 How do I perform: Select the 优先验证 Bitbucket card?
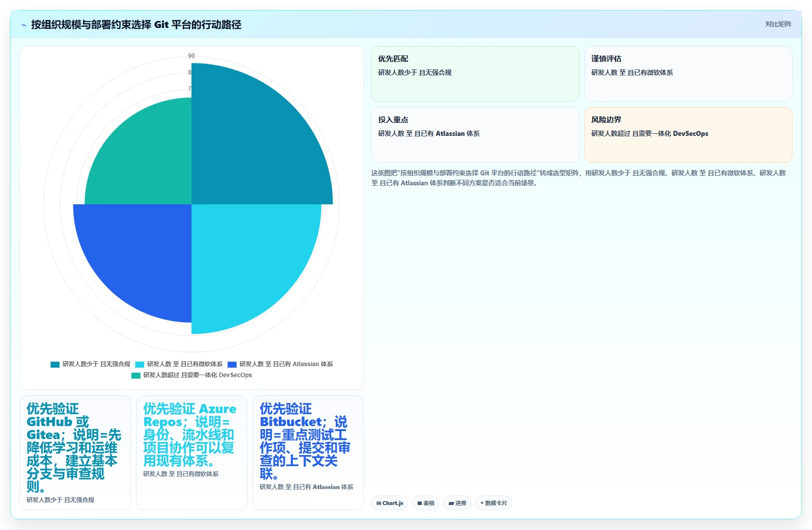pyautogui.click(x=308, y=453)
